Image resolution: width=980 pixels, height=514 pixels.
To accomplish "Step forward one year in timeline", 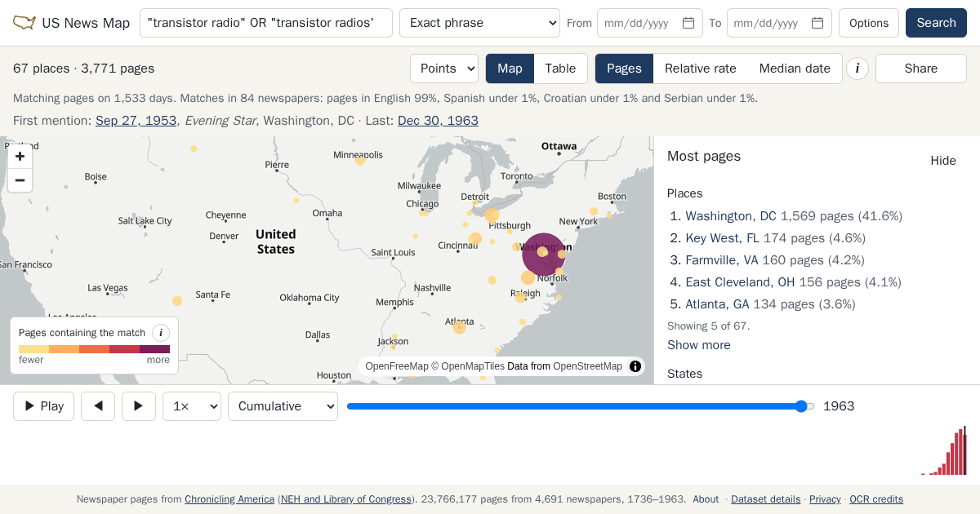I will [x=139, y=406].
